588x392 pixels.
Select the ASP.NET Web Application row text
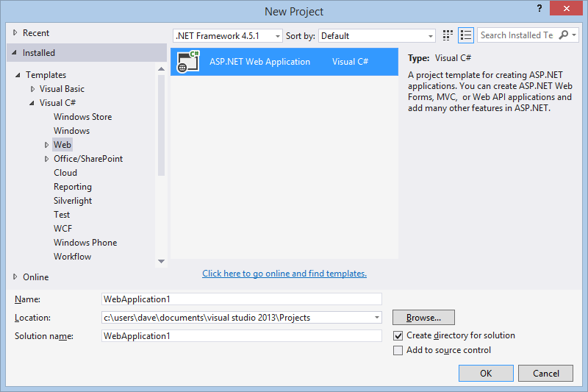coord(259,62)
